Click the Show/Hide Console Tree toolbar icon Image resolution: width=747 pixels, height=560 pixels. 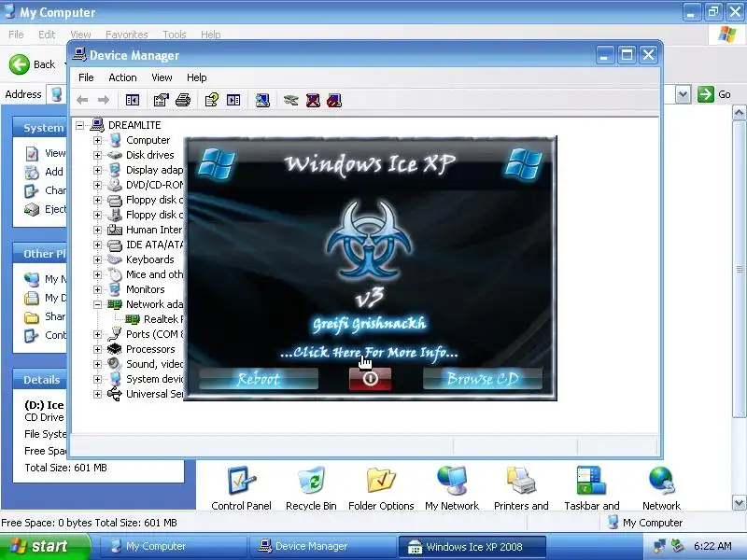[x=132, y=100]
